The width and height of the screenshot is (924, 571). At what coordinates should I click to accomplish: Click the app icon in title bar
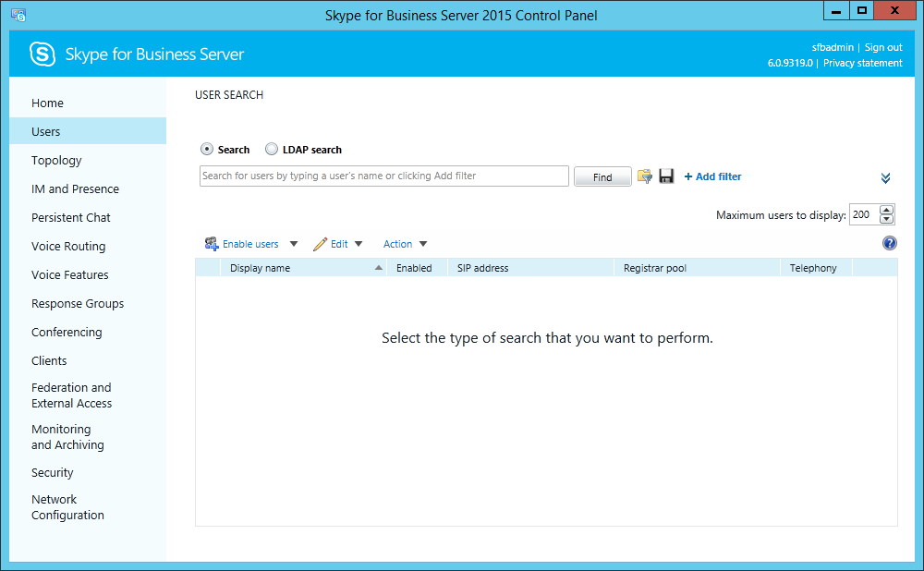pyautogui.click(x=18, y=15)
